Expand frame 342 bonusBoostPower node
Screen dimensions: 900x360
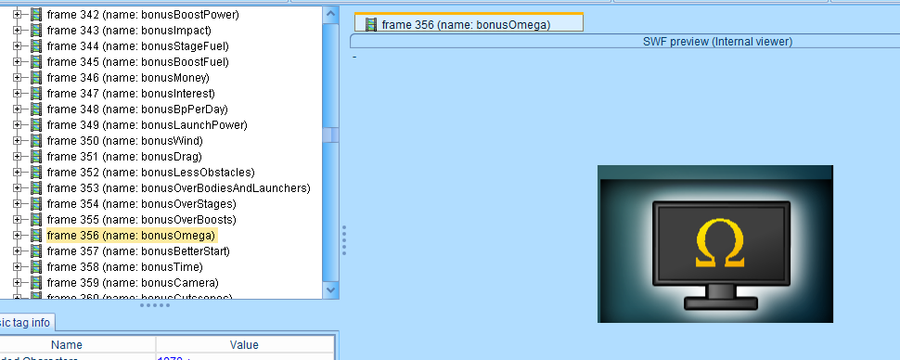[x=17, y=14]
